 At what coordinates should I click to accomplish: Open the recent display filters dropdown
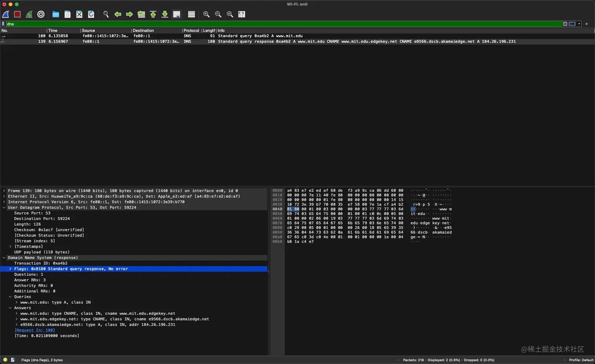[x=579, y=24]
